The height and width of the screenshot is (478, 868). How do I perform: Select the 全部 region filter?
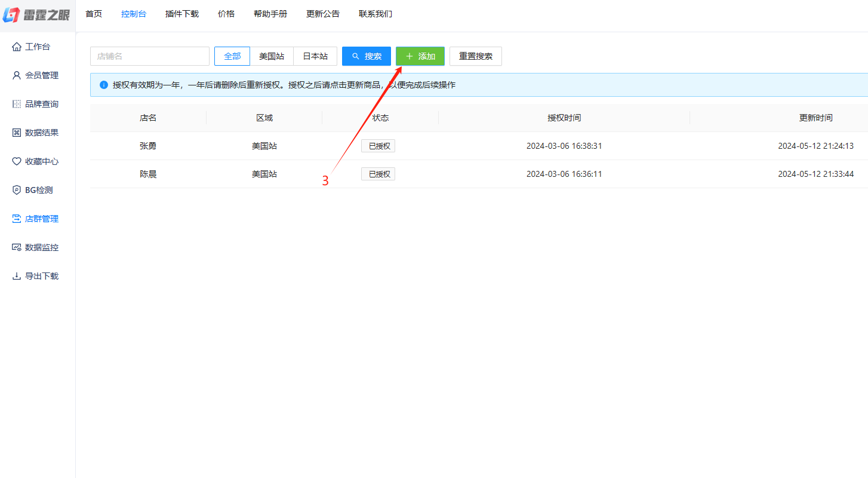[x=232, y=56]
